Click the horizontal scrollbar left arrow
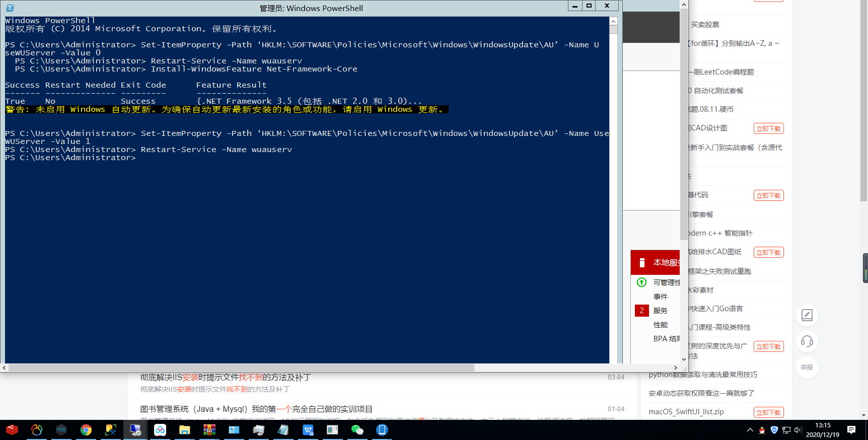868x440 pixels. (x=4, y=368)
